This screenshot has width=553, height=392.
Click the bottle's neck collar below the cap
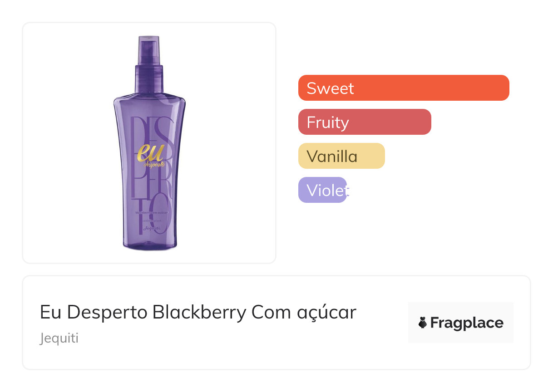pos(148,80)
